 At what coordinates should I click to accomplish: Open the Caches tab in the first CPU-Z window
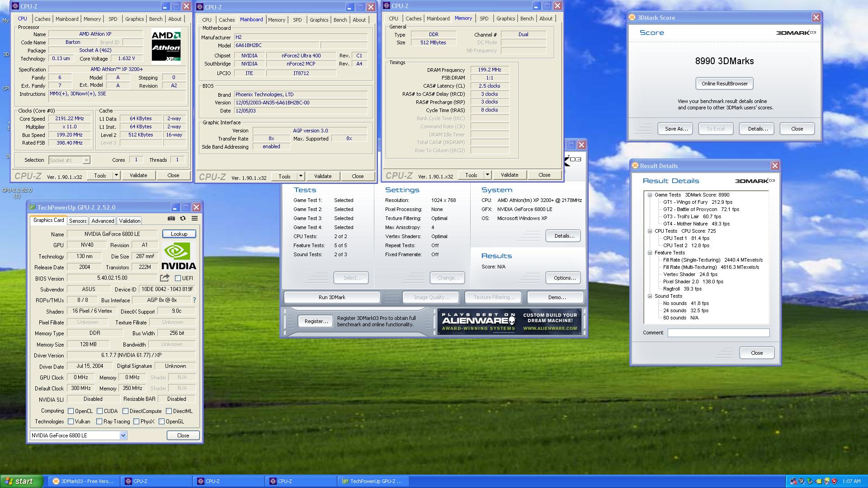(42, 19)
